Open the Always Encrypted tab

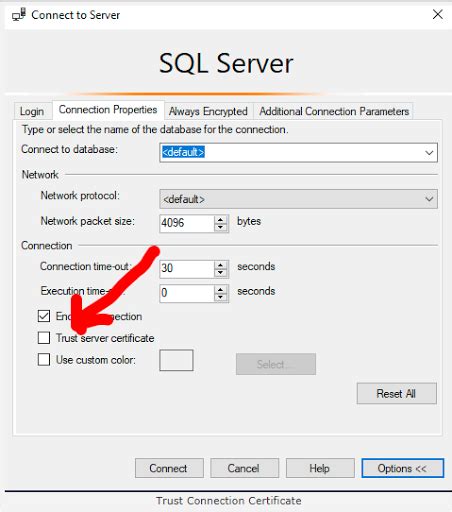pyautogui.click(x=208, y=111)
